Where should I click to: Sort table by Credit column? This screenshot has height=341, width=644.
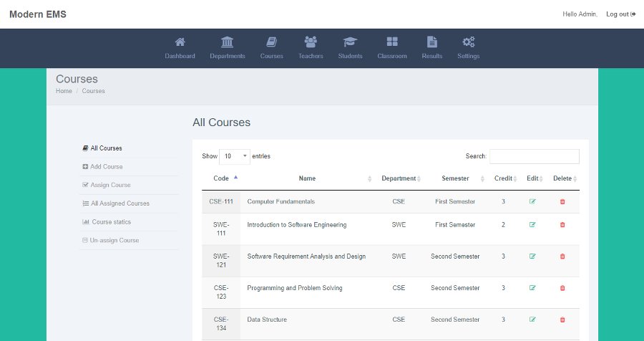[x=503, y=178]
